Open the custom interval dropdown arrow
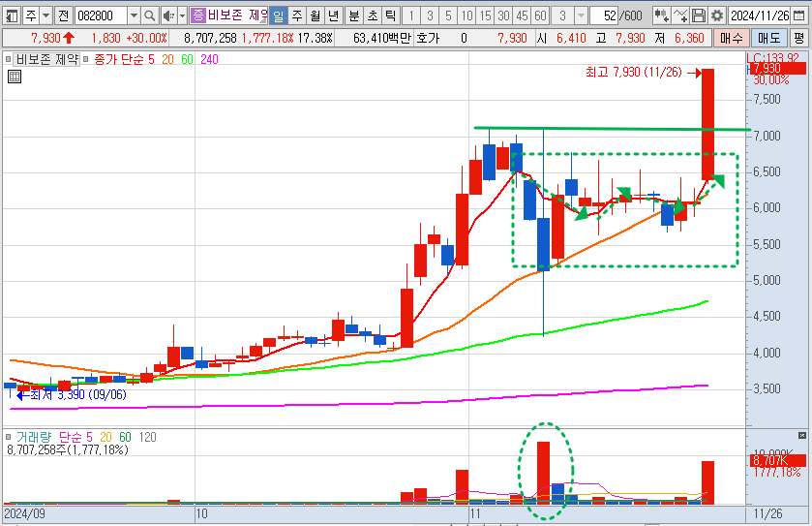The height and width of the screenshot is (526, 812). (x=581, y=16)
